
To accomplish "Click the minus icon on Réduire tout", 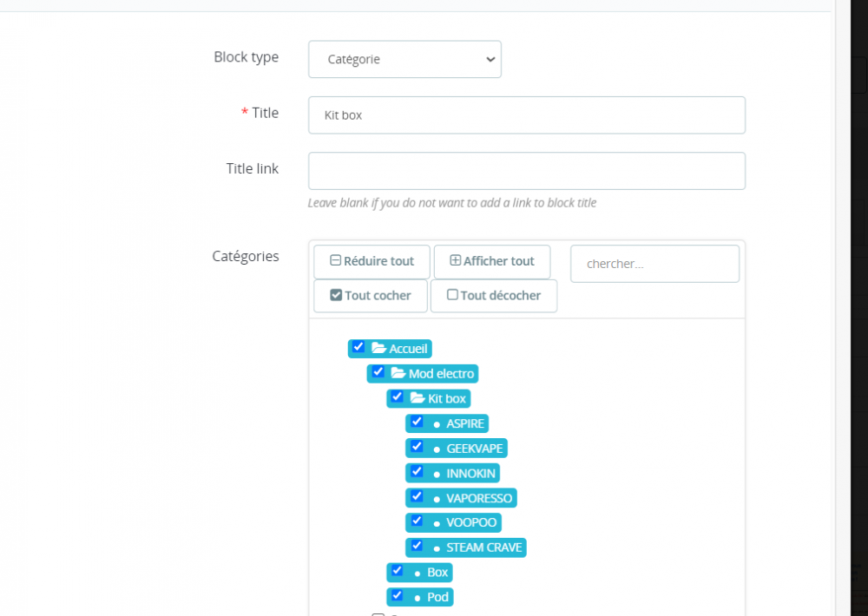I will click(x=335, y=261).
